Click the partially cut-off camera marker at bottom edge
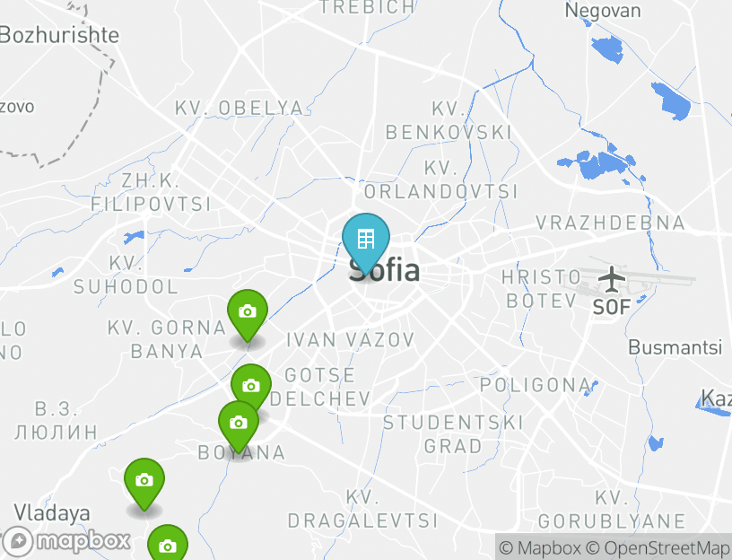The image size is (732, 560). pyautogui.click(x=168, y=544)
